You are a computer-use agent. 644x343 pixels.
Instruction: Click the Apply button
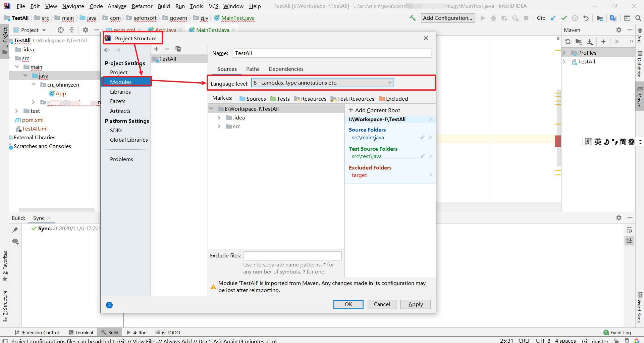pos(415,304)
